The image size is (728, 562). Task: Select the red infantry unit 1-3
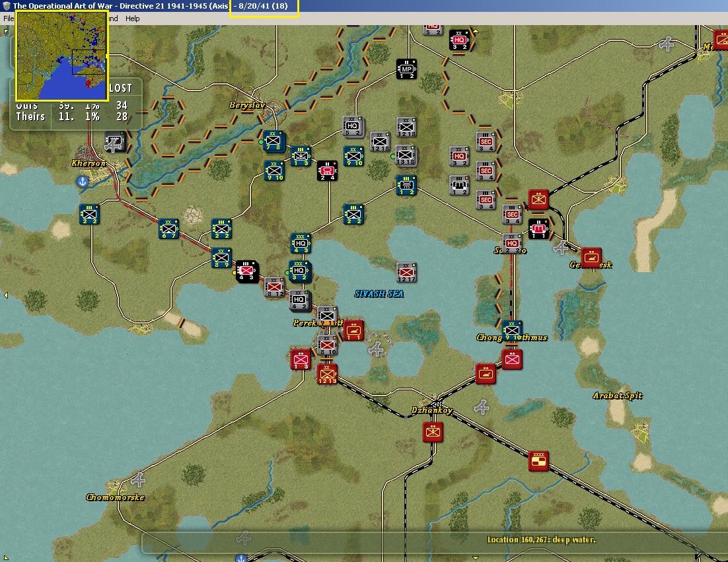[301, 360]
